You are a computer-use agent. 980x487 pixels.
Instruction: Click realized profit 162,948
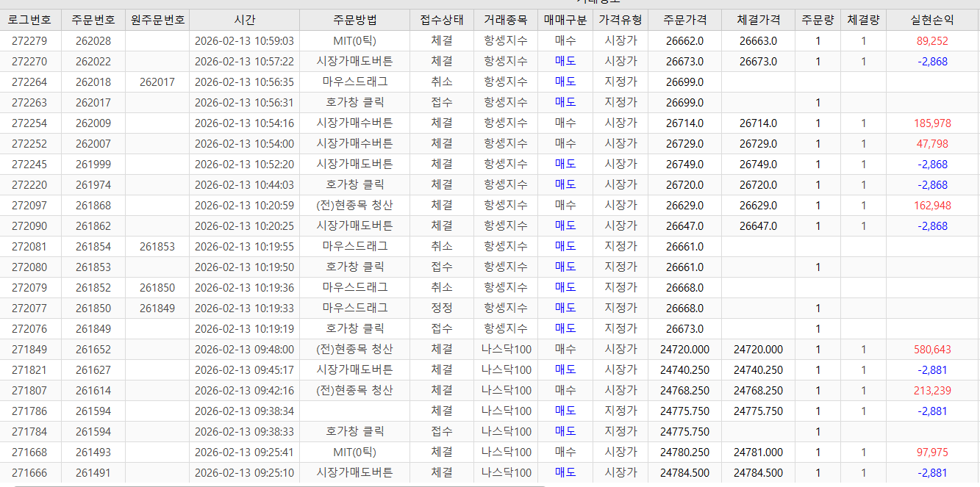(932, 206)
